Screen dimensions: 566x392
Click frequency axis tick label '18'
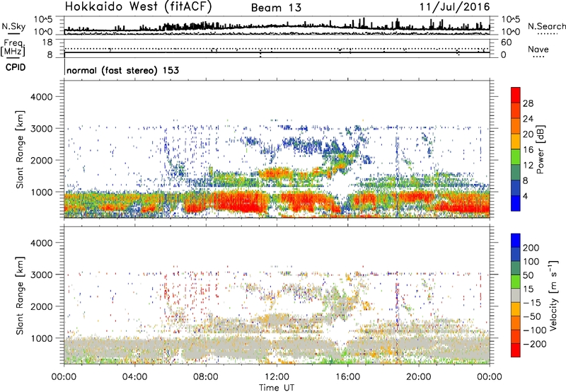[47, 42]
